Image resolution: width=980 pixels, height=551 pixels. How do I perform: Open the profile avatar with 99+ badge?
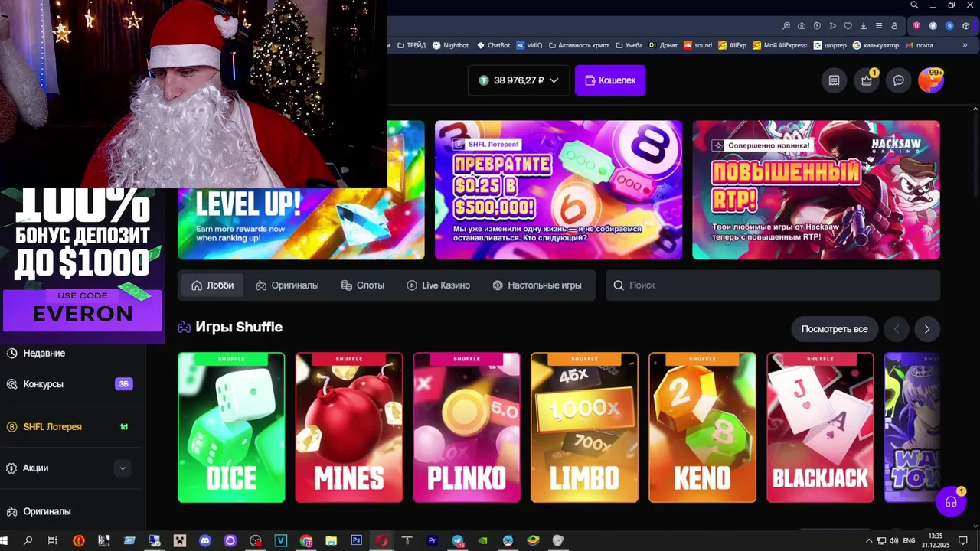[x=930, y=80]
